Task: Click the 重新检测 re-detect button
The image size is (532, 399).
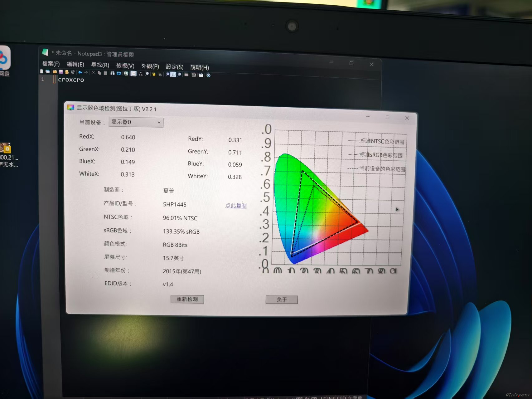Action: (x=187, y=299)
